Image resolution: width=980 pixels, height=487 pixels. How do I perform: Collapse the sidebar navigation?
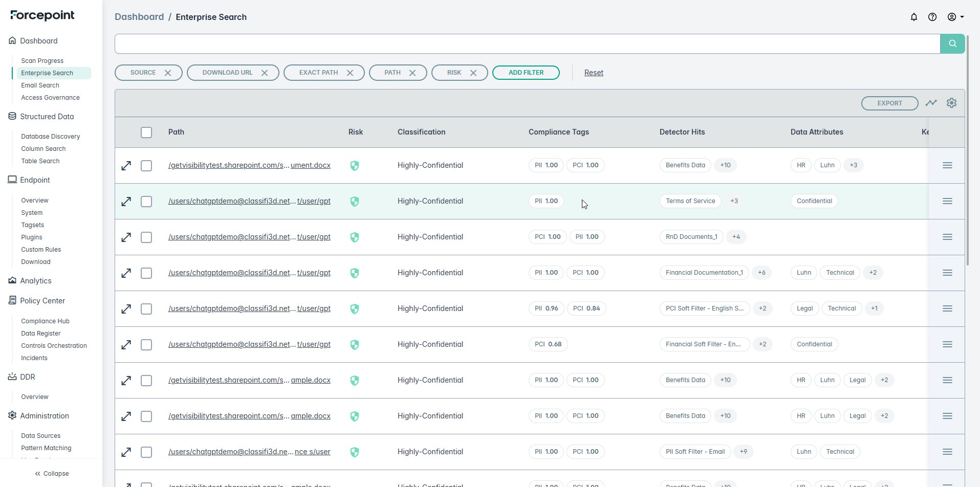click(52, 474)
